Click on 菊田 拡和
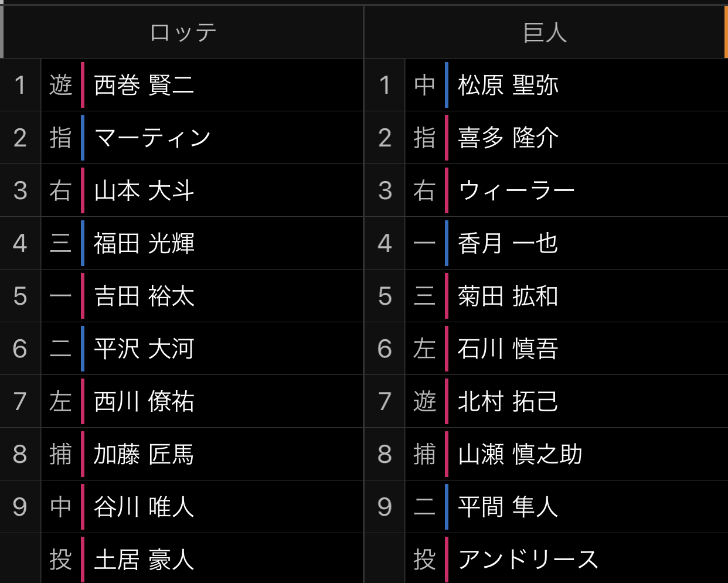The image size is (728, 583). coord(508,296)
